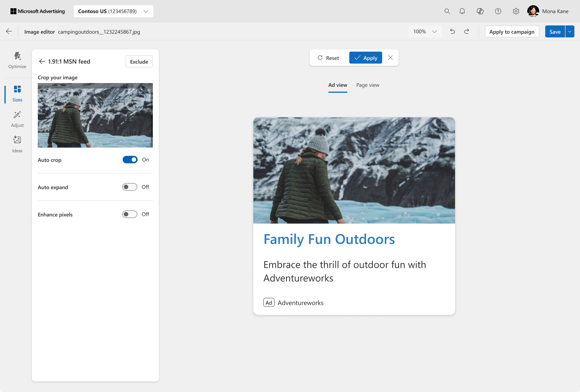Viewport: 580px width, 392px height.
Task: Click the Exclude button
Action: click(x=139, y=61)
